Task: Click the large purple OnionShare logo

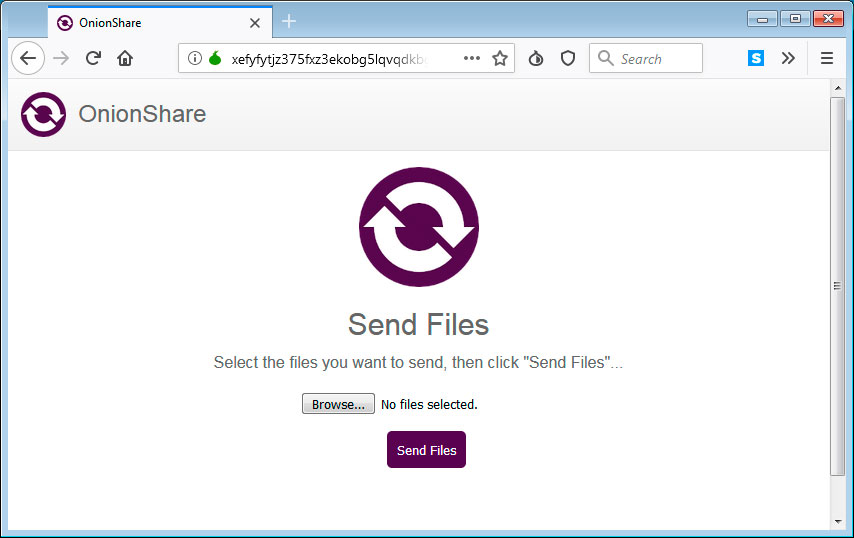Action: [x=419, y=227]
